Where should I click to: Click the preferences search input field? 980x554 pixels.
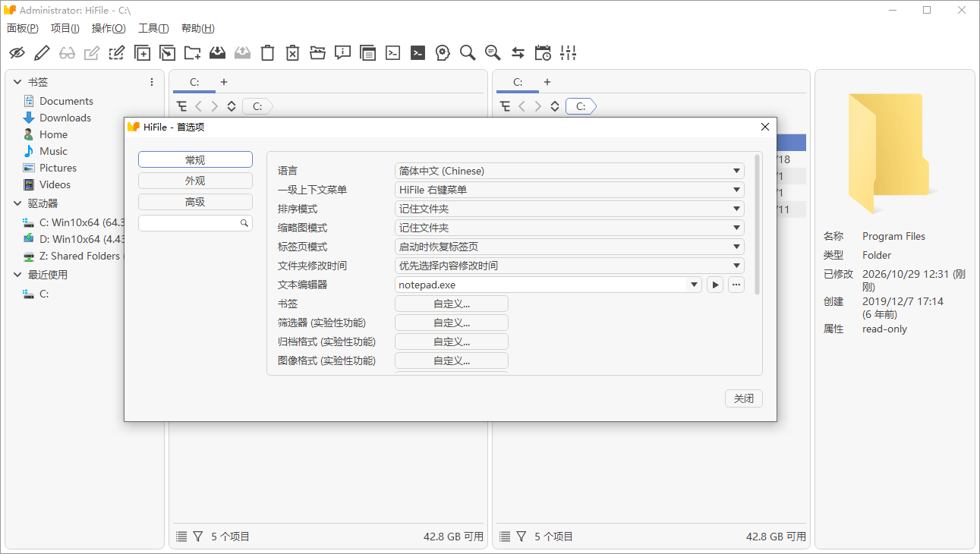(x=195, y=223)
